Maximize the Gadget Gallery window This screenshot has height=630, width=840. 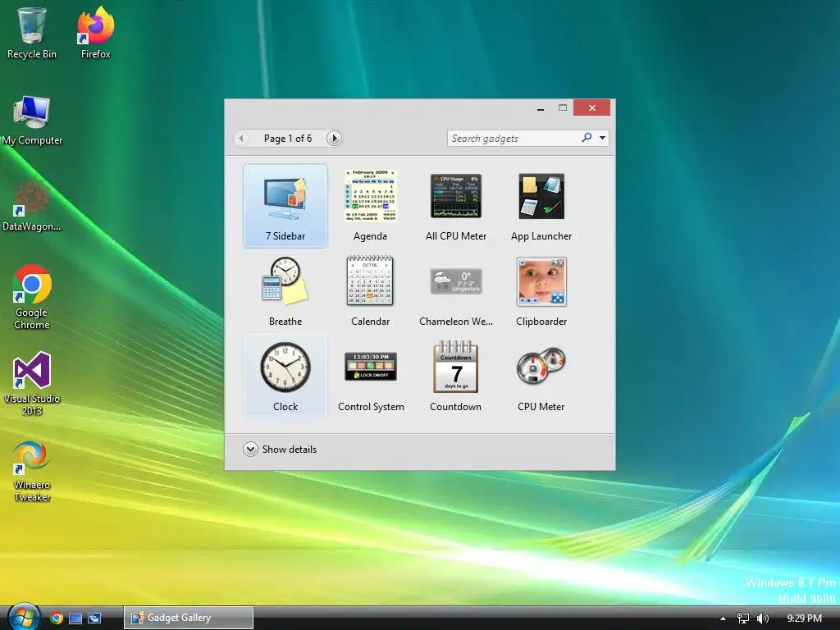point(562,107)
